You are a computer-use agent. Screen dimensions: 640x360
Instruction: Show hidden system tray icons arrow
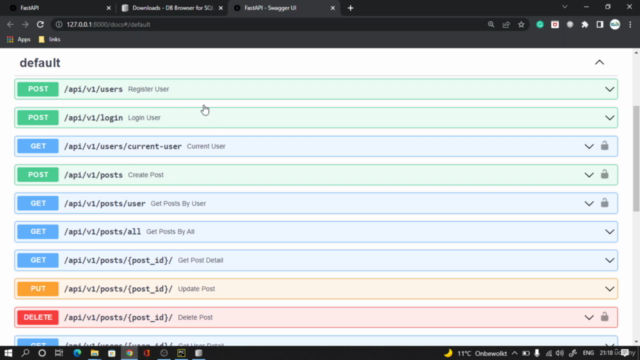[515, 353]
